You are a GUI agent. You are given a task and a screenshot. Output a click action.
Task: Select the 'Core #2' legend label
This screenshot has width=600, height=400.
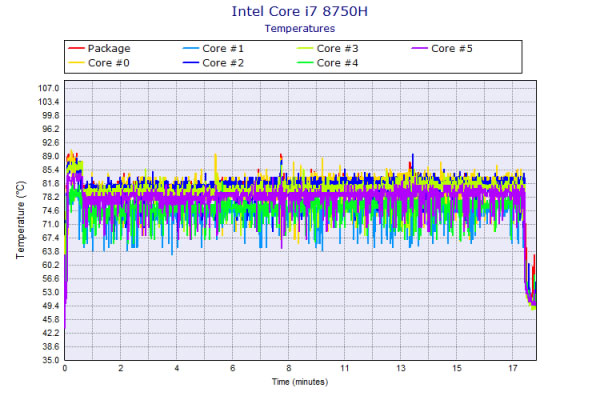(x=223, y=63)
